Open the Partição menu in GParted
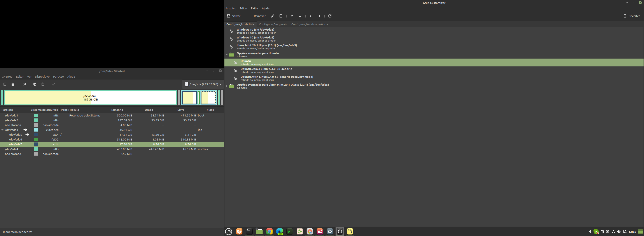 pos(58,76)
